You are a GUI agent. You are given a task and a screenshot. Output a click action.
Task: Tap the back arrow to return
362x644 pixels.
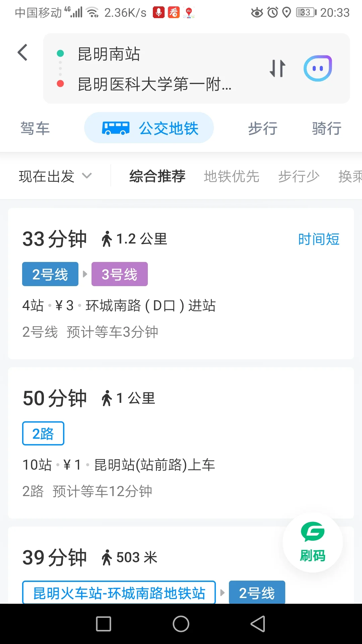(x=22, y=52)
